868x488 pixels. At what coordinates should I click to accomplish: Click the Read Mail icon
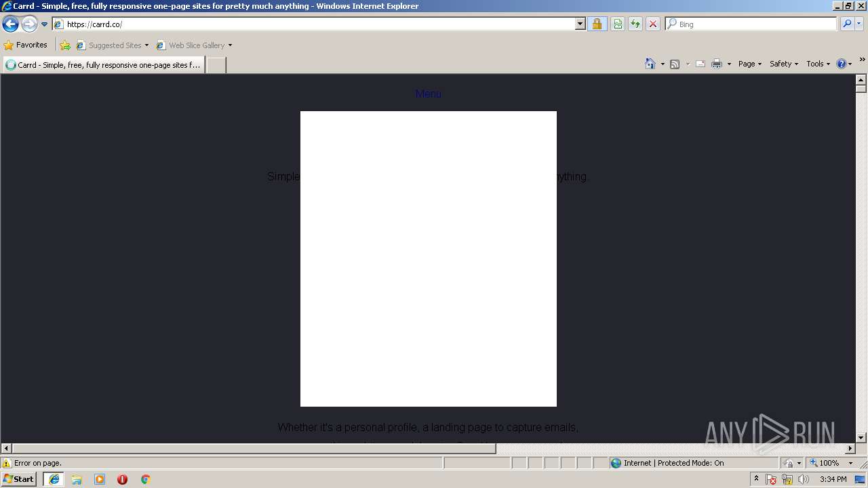701,64
